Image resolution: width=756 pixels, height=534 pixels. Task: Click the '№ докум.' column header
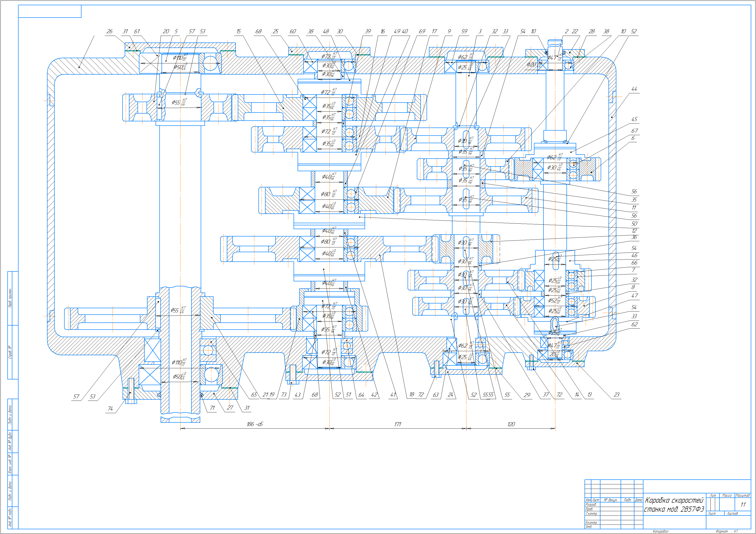tap(610, 500)
